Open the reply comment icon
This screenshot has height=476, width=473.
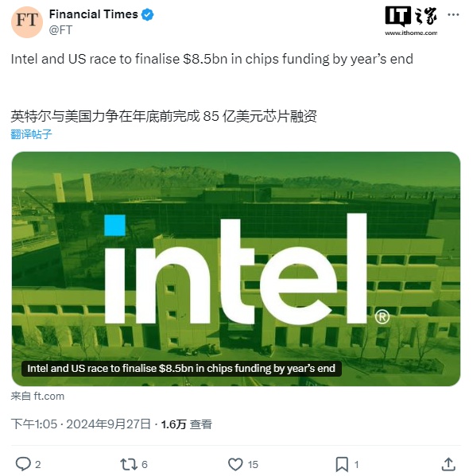[23, 464]
